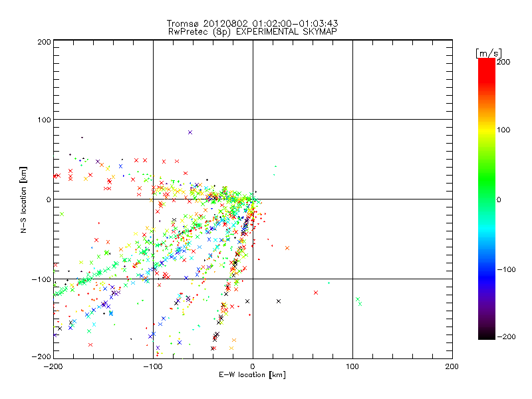Click the lone purple cross near N-S 85 km
Screen dimensions: 532x399
(190, 132)
